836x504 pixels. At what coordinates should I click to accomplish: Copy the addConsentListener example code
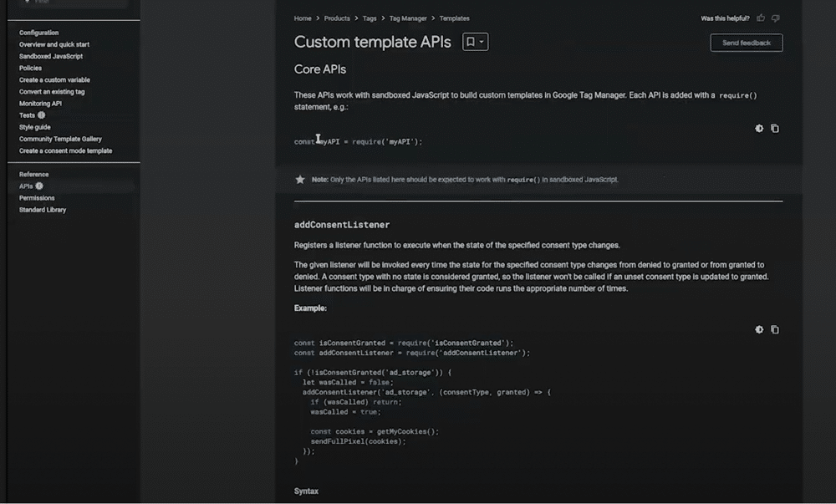coord(775,330)
